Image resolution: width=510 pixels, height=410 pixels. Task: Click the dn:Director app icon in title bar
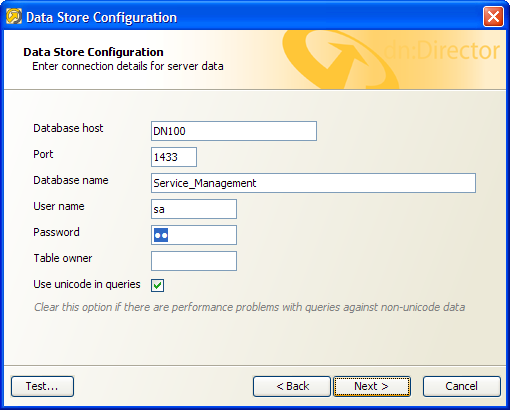(x=14, y=17)
